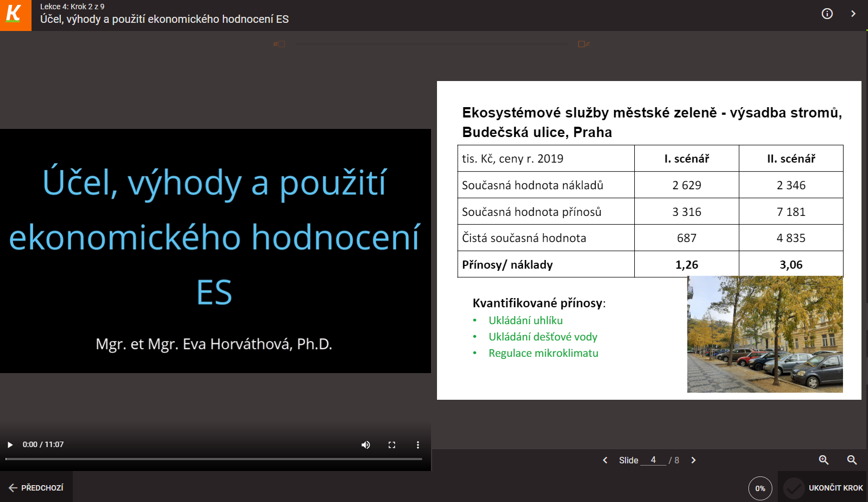Click the video time '0:00 / 11:07'
This screenshot has width=868, height=502.
(x=43, y=444)
